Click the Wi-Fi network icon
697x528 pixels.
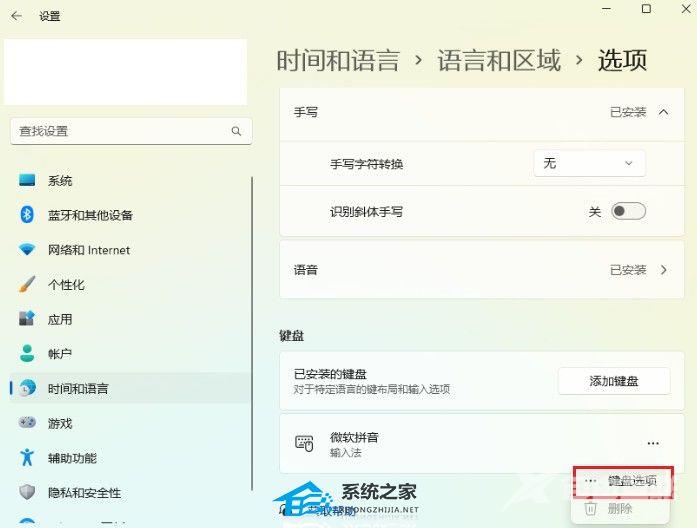pos(27,249)
